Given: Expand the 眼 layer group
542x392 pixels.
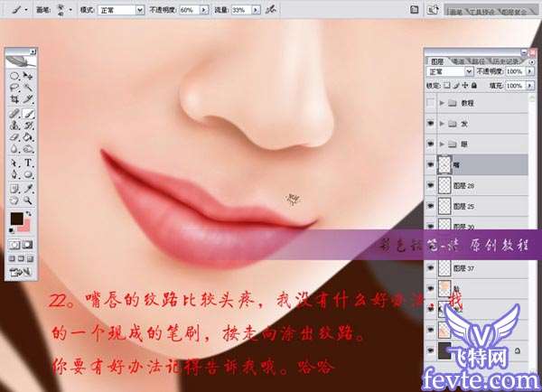Looking at the screenshot, I should click(x=442, y=145).
